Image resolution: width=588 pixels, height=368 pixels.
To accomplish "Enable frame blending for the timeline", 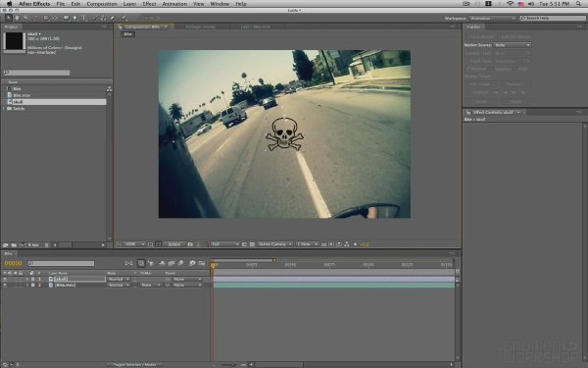I will (171, 263).
